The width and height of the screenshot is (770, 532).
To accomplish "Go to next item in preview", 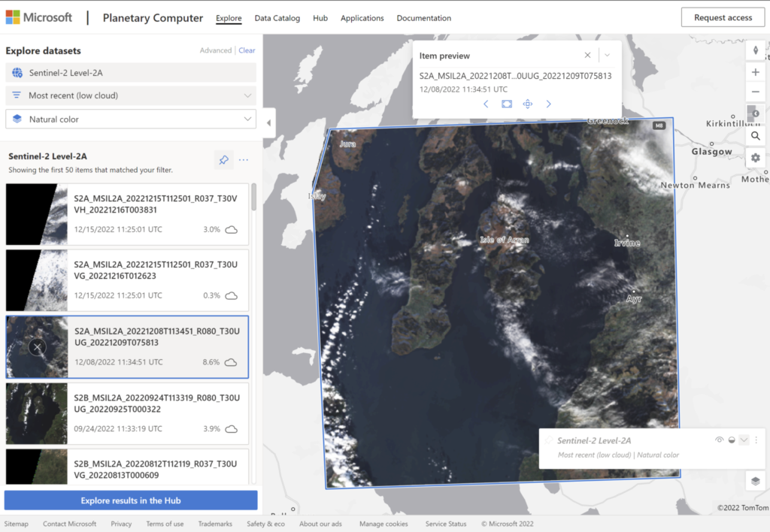I will (x=548, y=104).
